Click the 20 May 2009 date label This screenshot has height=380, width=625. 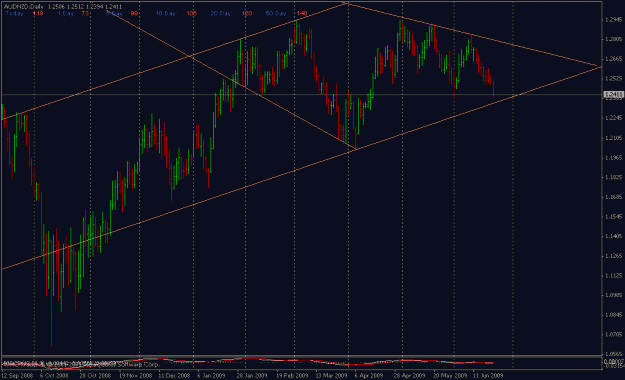click(x=450, y=376)
